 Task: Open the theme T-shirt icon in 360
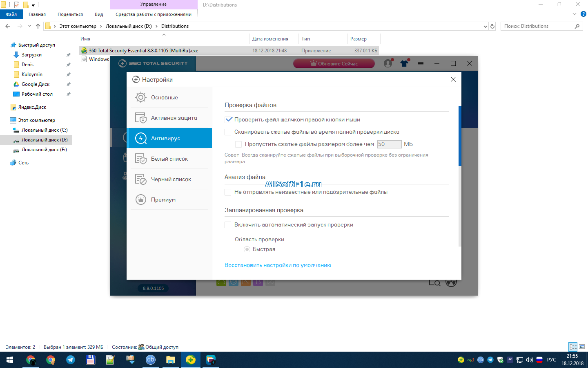pyautogui.click(x=405, y=63)
